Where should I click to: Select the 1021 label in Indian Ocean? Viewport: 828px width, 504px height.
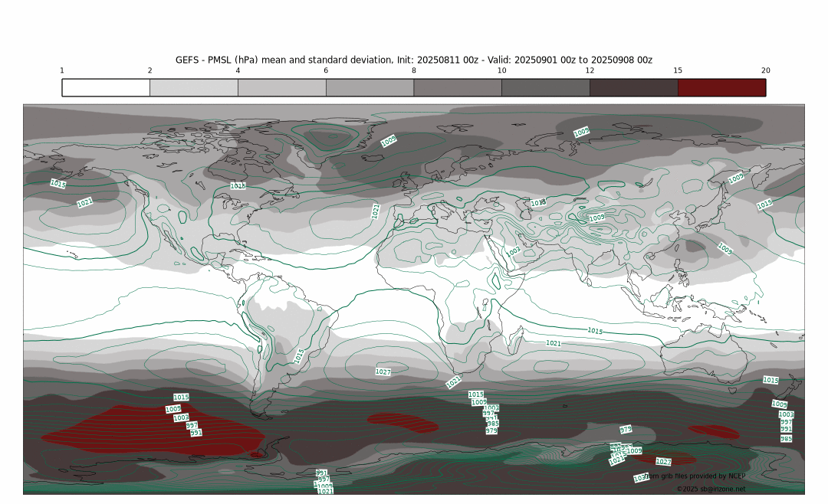554,343
